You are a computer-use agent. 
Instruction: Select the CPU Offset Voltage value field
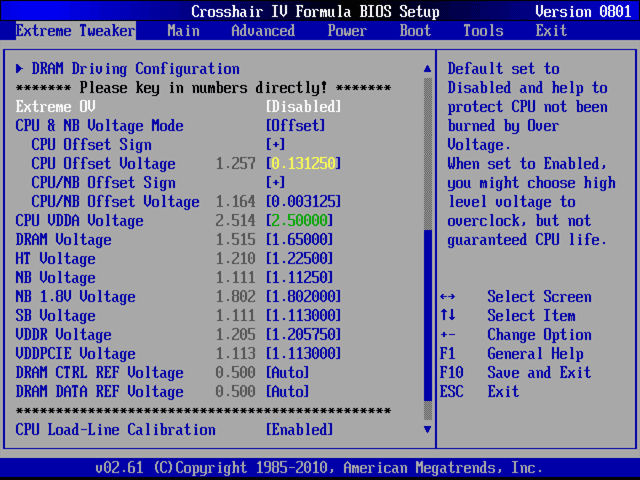(303, 164)
